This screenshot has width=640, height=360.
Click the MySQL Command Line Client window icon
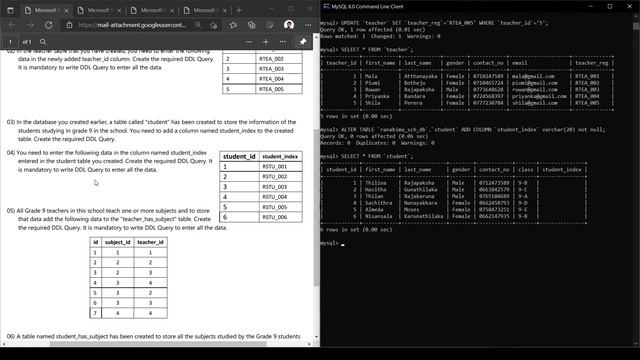[x=327, y=6]
